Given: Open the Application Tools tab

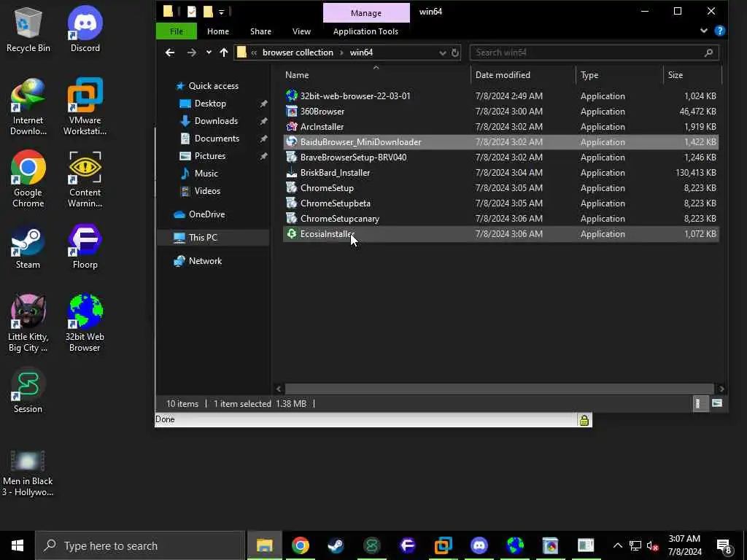Looking at the screenshot, I should [365, 31].
